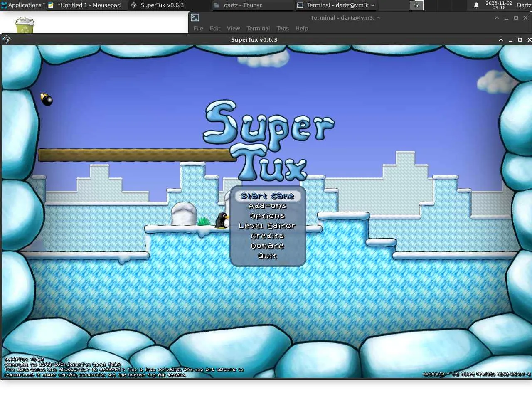Minimize the Terminal window

point(506,18)
